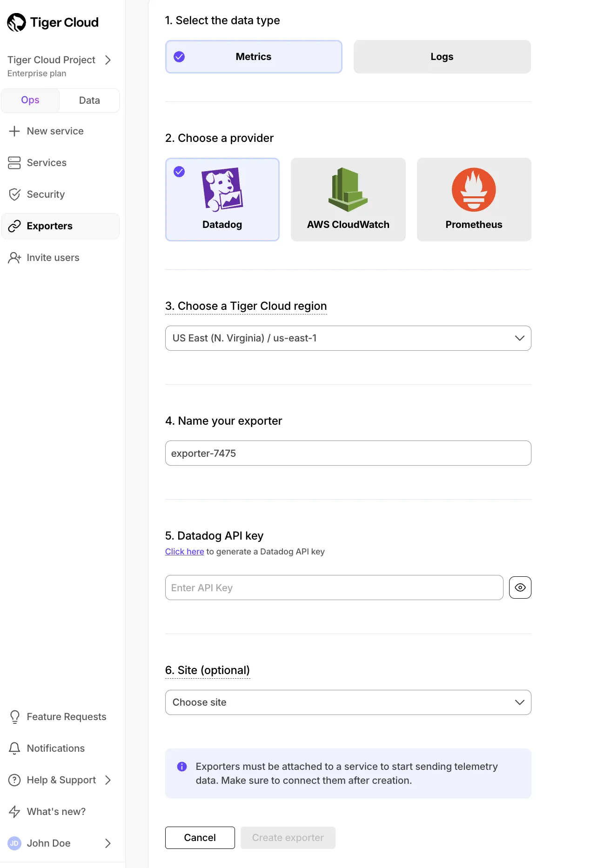Select the Metrics data type

pyautogui.click(x=254, y=57)
